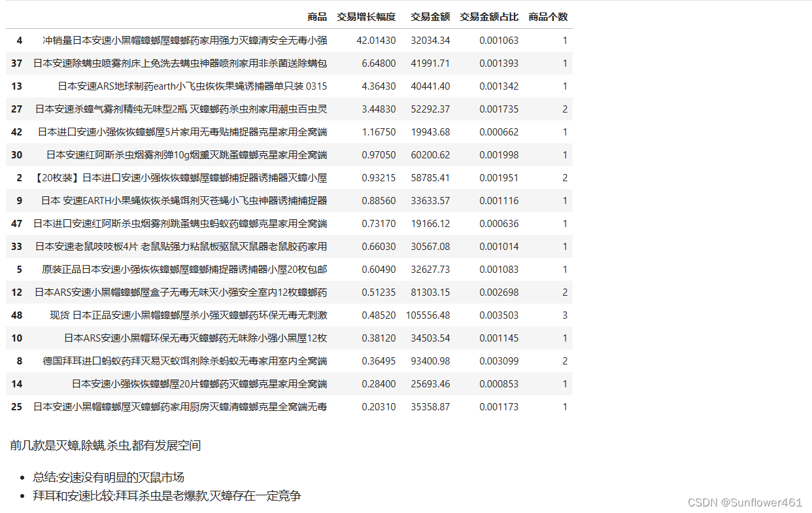This screenshot has height=513, width=812.
Task: Click amount share 0.000853
Action: [x=499, y=384]
